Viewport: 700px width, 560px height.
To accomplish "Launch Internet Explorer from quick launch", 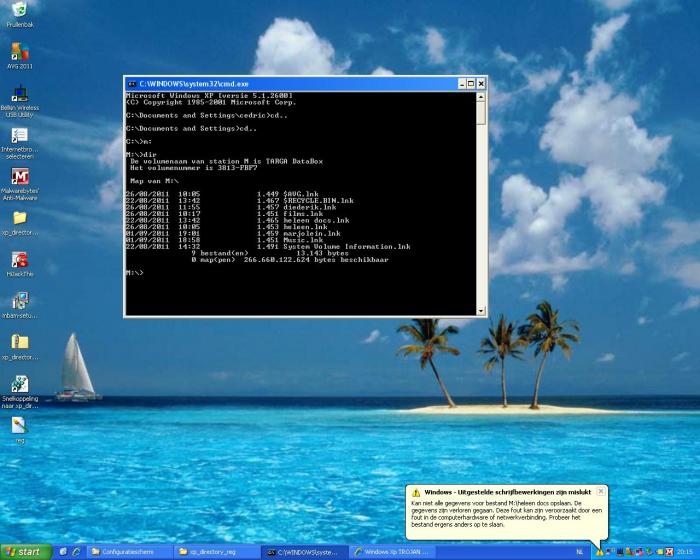I will [x=76, y=552].
